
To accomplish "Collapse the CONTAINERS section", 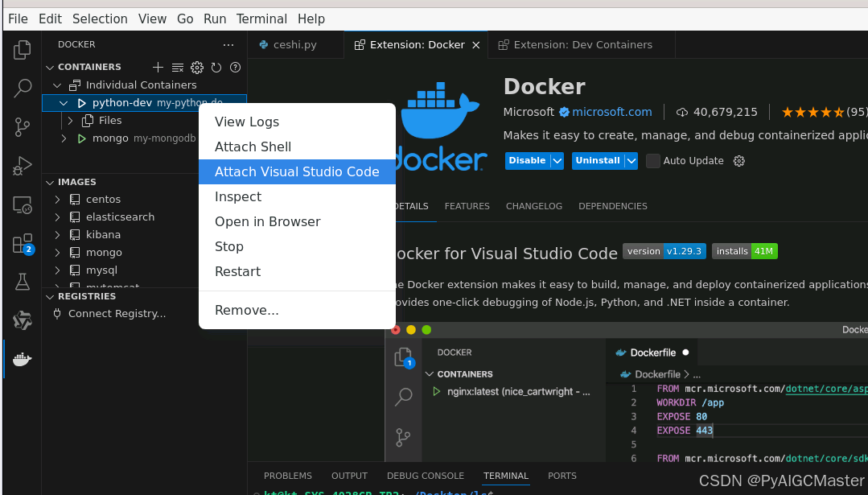I will 50,68.
